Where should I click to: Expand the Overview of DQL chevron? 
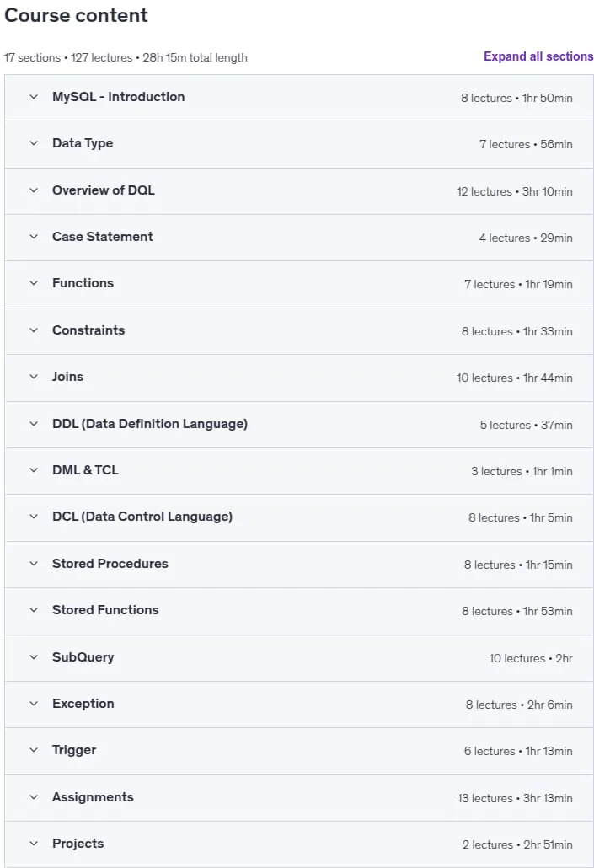[34, 190]
